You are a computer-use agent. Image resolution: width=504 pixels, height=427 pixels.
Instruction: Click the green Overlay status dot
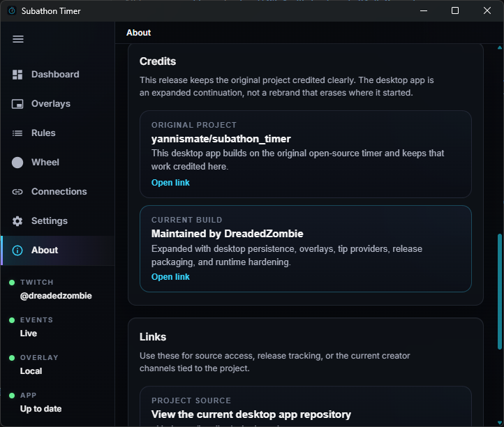tap(12, 358)
